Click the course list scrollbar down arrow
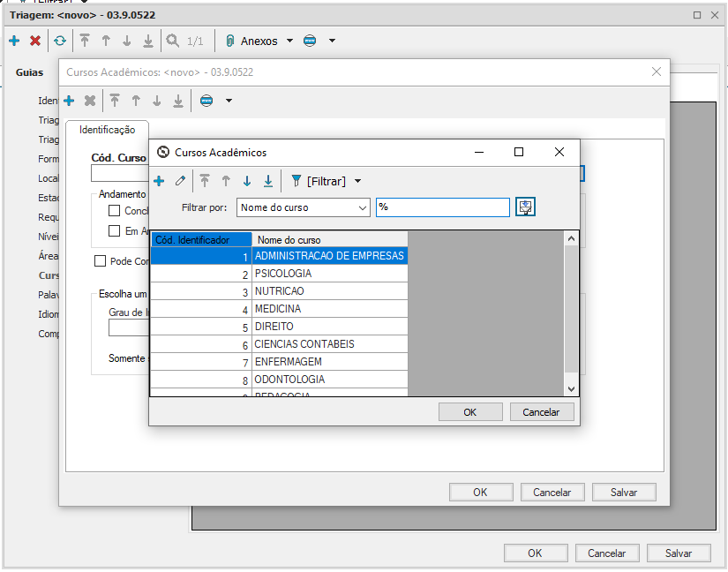Image resolution: width=728 pixels, height=572 pixels. pos(571,388)
